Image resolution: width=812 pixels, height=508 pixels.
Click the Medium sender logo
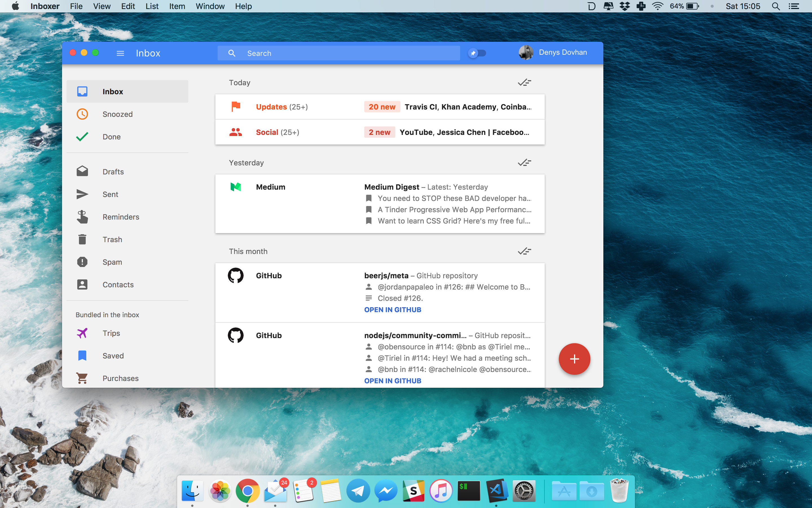pos(235,187)
